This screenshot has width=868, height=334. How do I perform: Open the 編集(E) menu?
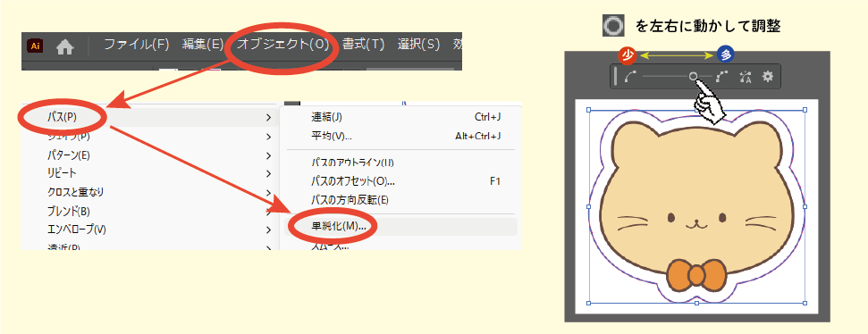(203, 45)
